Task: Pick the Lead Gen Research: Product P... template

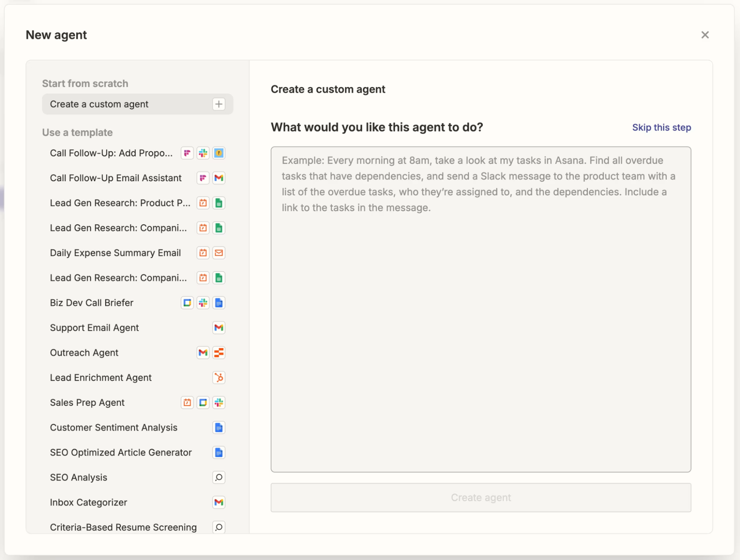Action: 137,203
